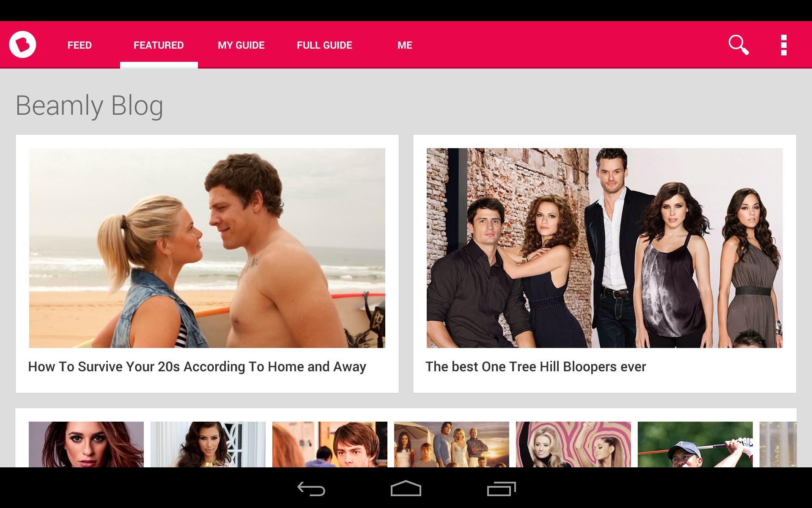Image resolution: width=812 pixels, height=508 pixels.
Task: Open thumbnail of woman with gold necklace
Action: [208, 444]
